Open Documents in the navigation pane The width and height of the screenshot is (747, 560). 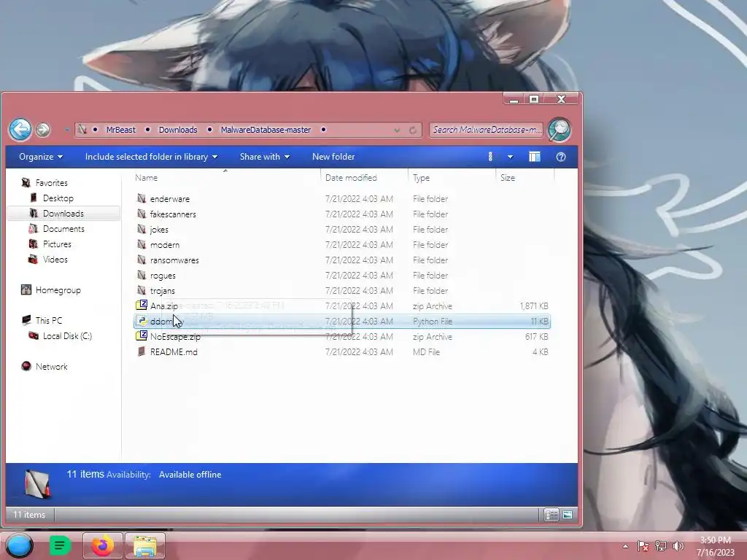click(x=63, y=228)
